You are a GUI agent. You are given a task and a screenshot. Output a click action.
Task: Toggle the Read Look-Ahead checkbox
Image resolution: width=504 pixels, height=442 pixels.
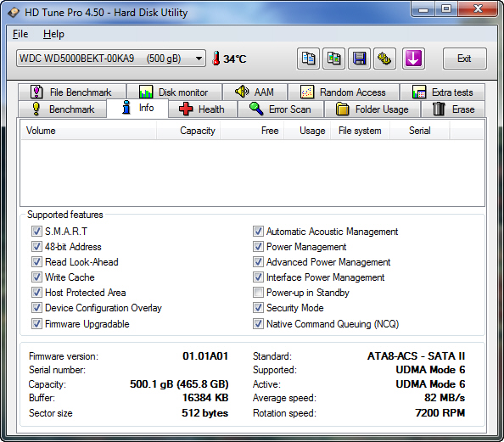[36, 261]
